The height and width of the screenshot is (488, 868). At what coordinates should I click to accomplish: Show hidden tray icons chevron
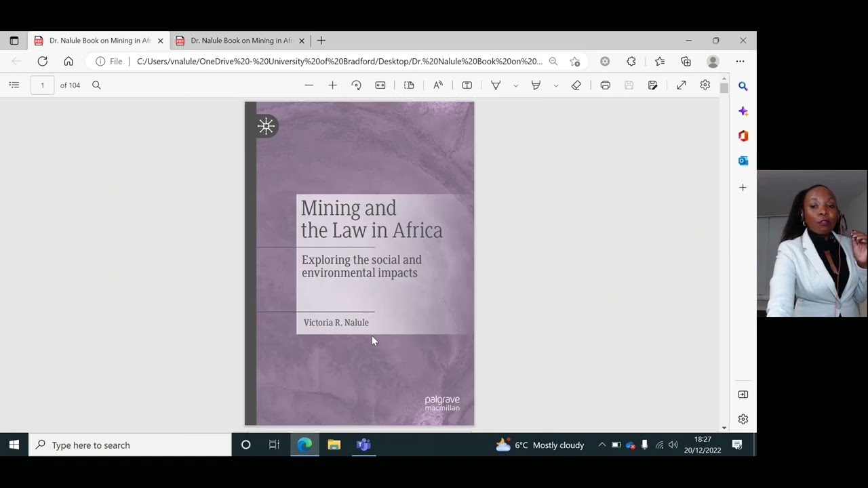click(601, 445)
